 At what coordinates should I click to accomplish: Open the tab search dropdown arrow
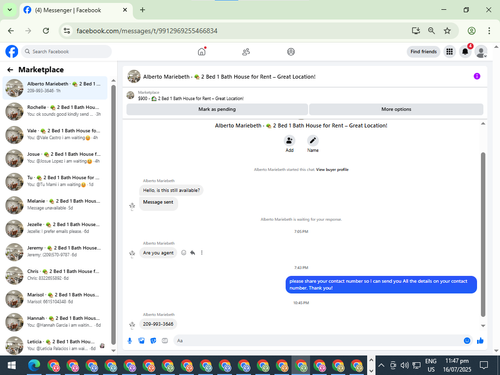click(x=10, y=10)
